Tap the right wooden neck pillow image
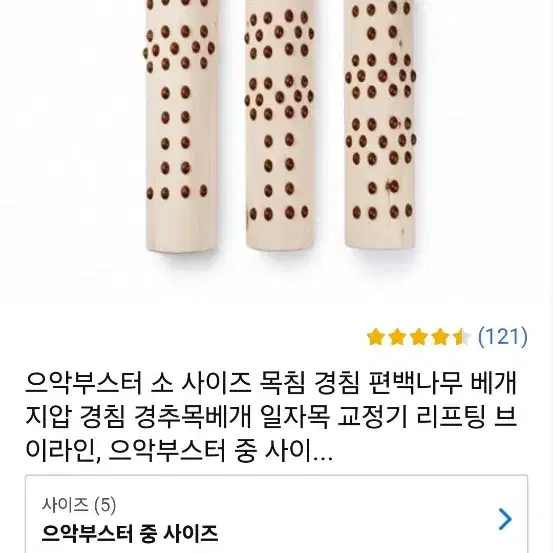The width and height of the screenshot is (553, 553). pos(380,123)
